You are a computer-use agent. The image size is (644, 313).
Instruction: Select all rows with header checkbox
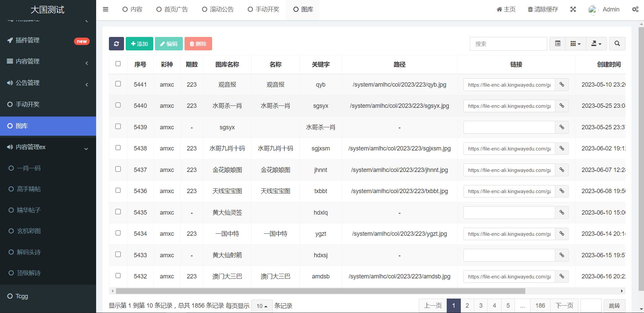tap(118, 64)
